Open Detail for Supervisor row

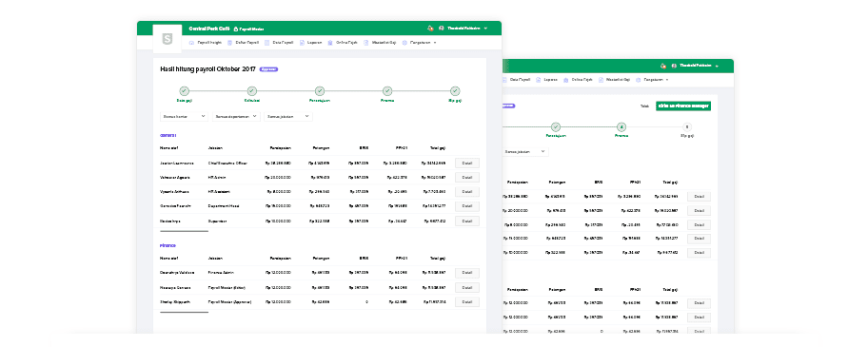(467, 221)
